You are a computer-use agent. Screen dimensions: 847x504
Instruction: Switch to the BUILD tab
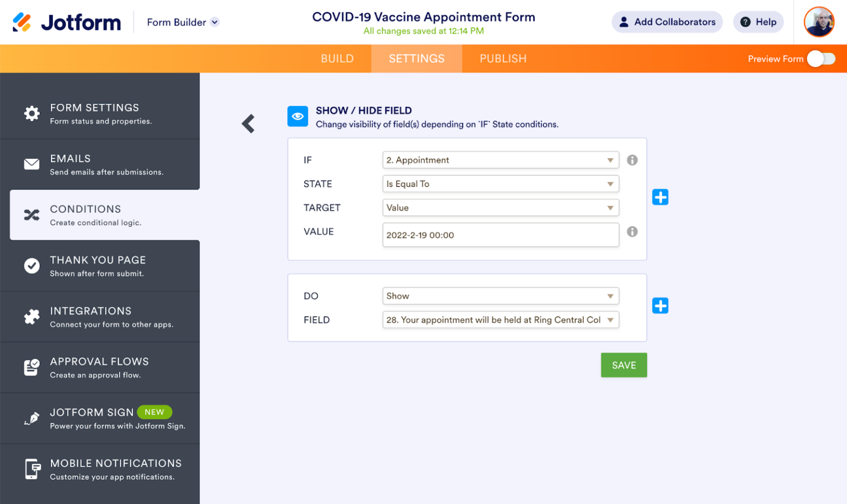pos(337,58)
